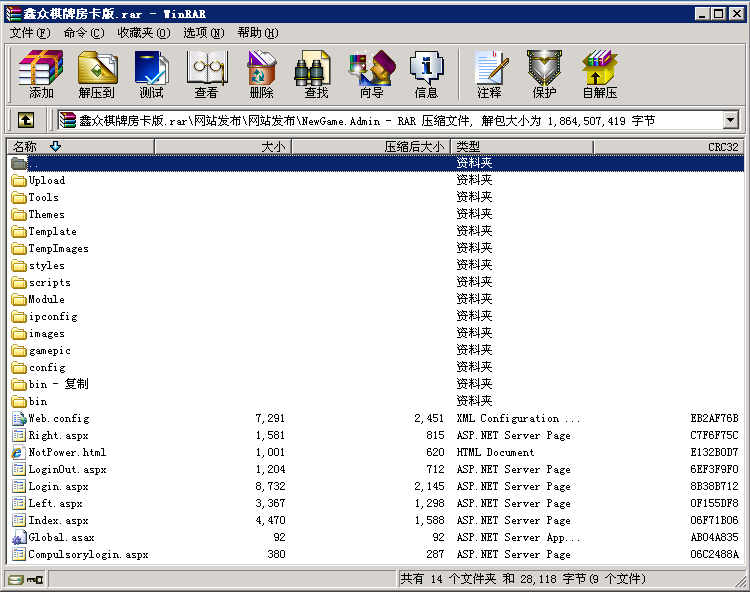
Task: Open the View (查看) toolbar icon
Action: pos(206,74)
